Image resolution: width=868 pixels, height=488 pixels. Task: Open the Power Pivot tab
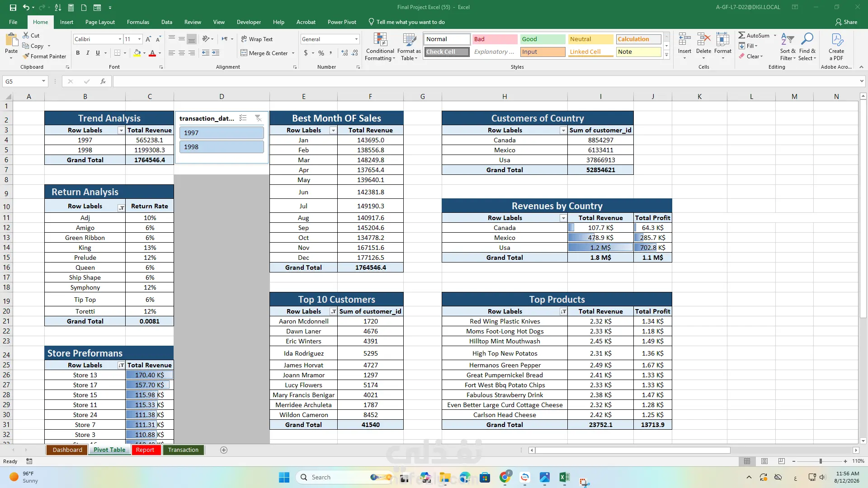click(x=342, y=22)
